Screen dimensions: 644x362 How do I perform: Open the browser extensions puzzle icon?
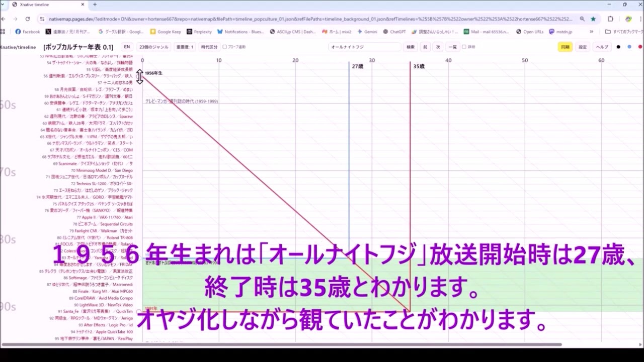tap(610, 19)
